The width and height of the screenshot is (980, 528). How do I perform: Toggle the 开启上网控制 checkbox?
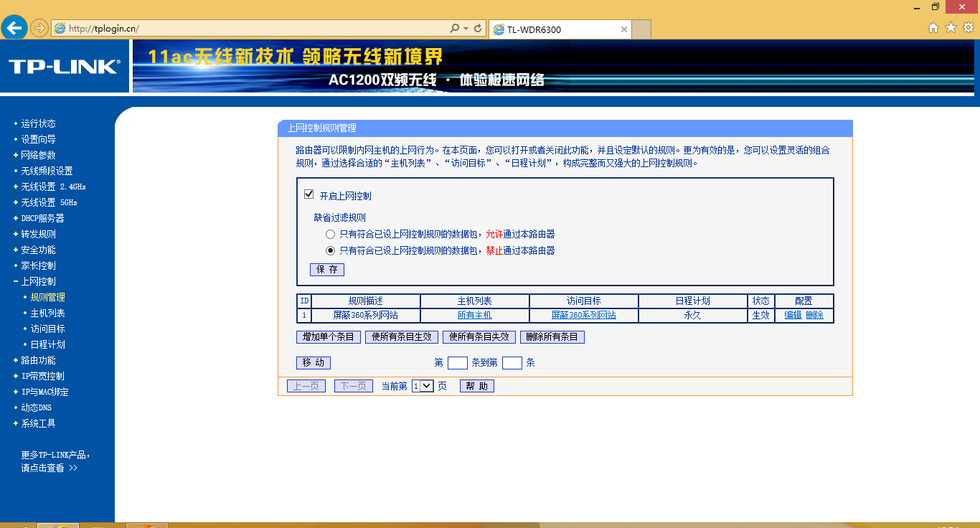(309, 194)
